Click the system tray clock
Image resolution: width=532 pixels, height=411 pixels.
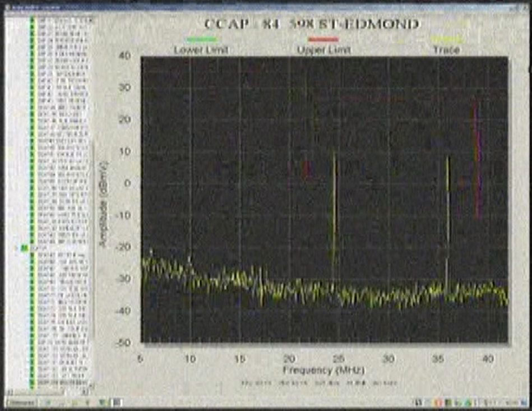[511, 403]
